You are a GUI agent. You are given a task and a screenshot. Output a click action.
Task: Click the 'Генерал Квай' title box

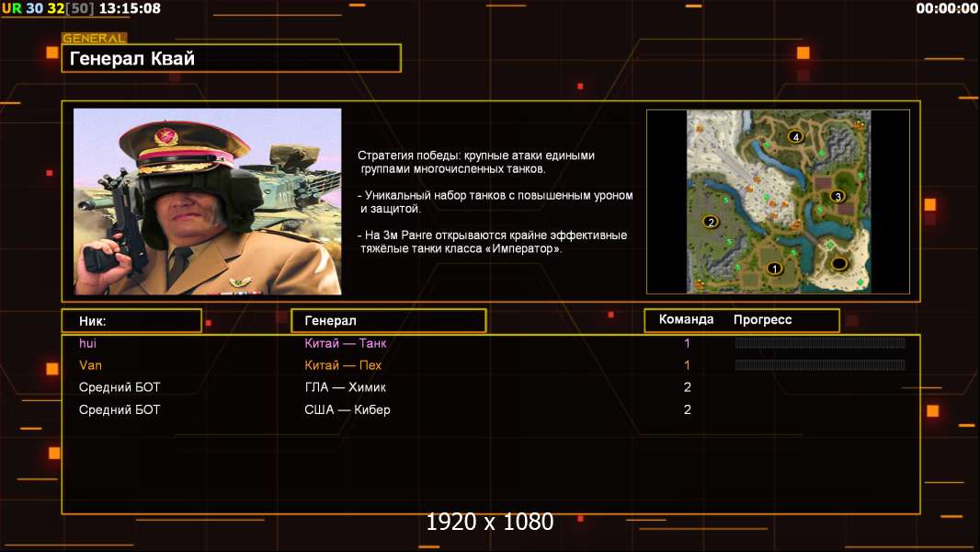(232, 58)
